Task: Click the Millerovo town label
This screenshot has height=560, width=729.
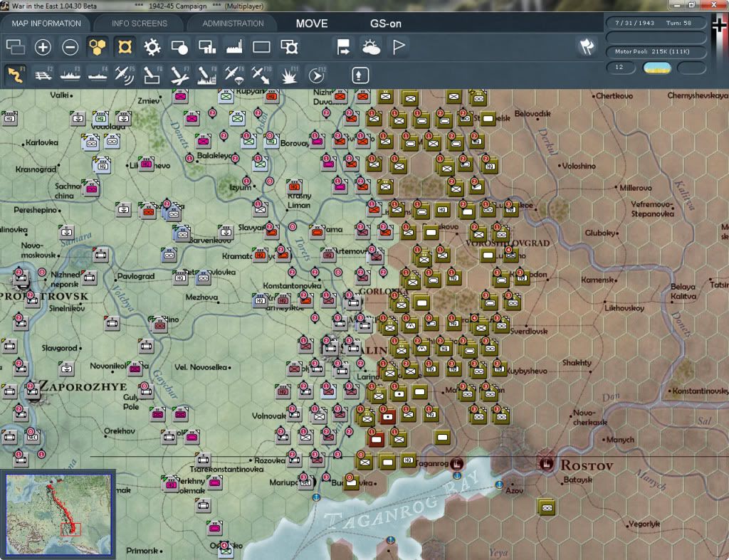Action: tap(636, 188)
